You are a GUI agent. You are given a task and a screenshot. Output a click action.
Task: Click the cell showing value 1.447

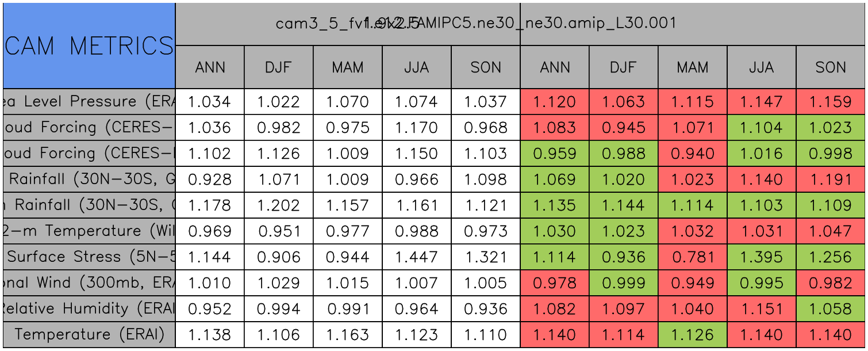click(417, 257)
